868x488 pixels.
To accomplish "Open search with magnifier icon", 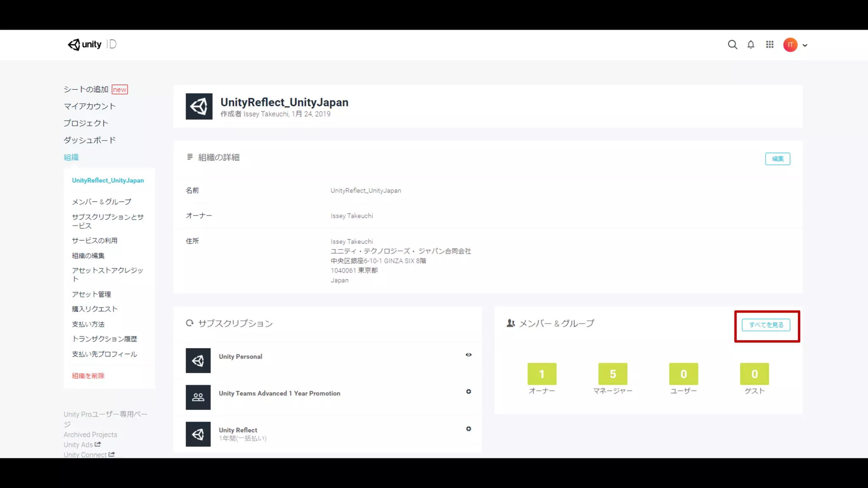I will click(732, 45).
